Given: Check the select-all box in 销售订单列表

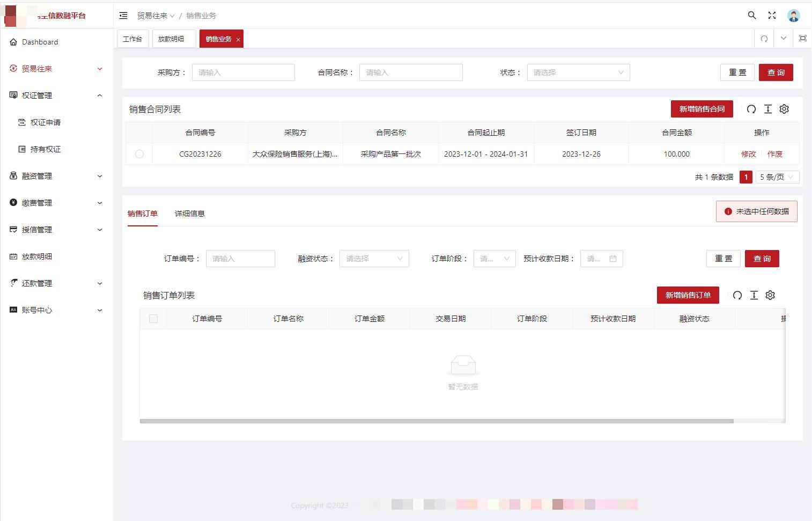Looking at the screenshot, I should click(153, 319).
